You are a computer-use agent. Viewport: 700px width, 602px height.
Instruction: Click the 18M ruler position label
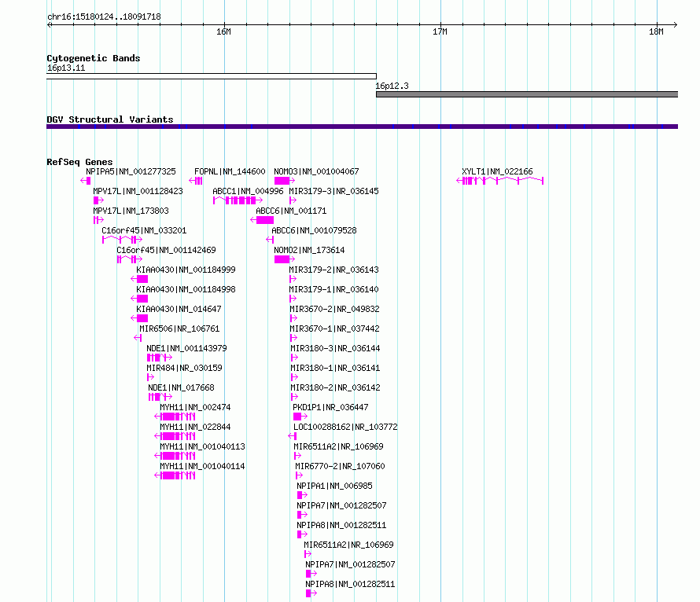click(x=656, y=31)
